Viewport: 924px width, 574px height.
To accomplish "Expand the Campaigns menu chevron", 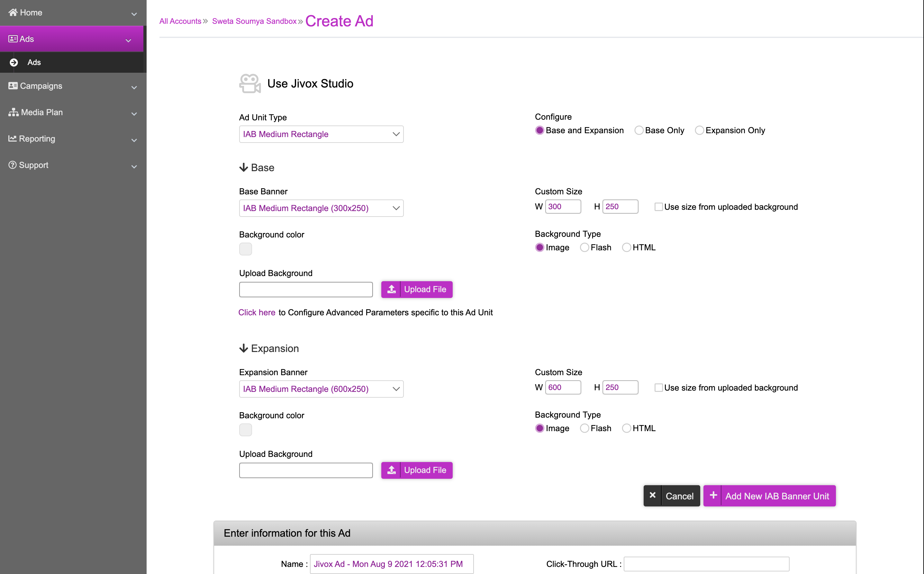I will (134, 87).
